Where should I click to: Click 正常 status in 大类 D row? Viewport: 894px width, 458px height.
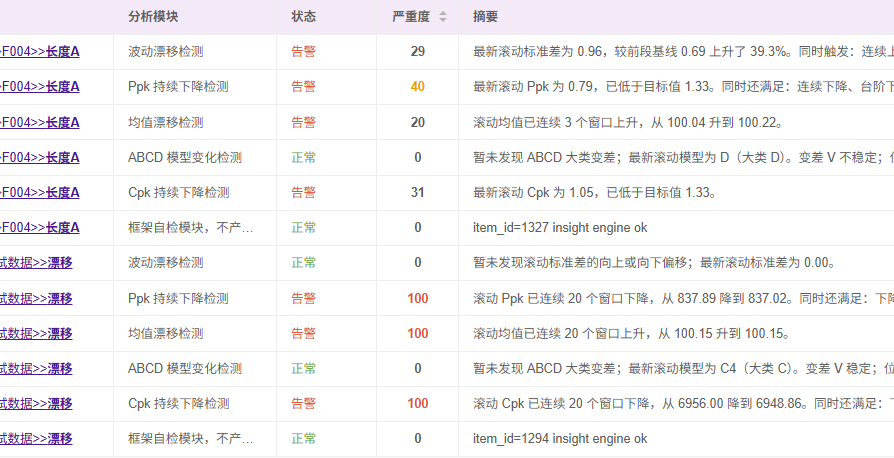pyautogui.click(x=303, y=157)
